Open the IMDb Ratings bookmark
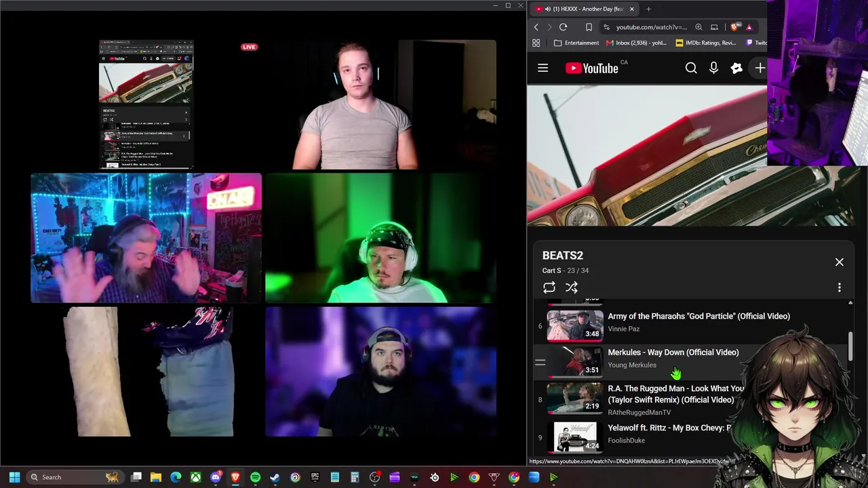Image resolution: width=868 pixels, height=488 pixels. [706, 43]
